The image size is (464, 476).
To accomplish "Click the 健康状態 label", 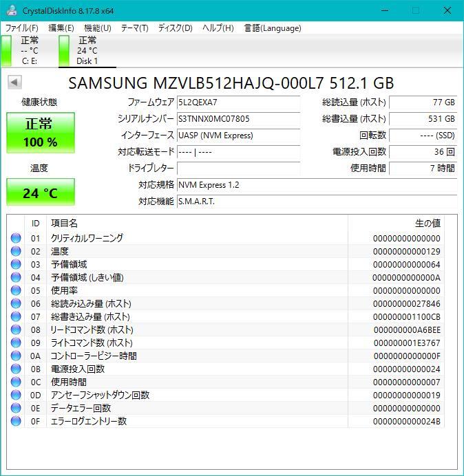I will coord(39,102).
